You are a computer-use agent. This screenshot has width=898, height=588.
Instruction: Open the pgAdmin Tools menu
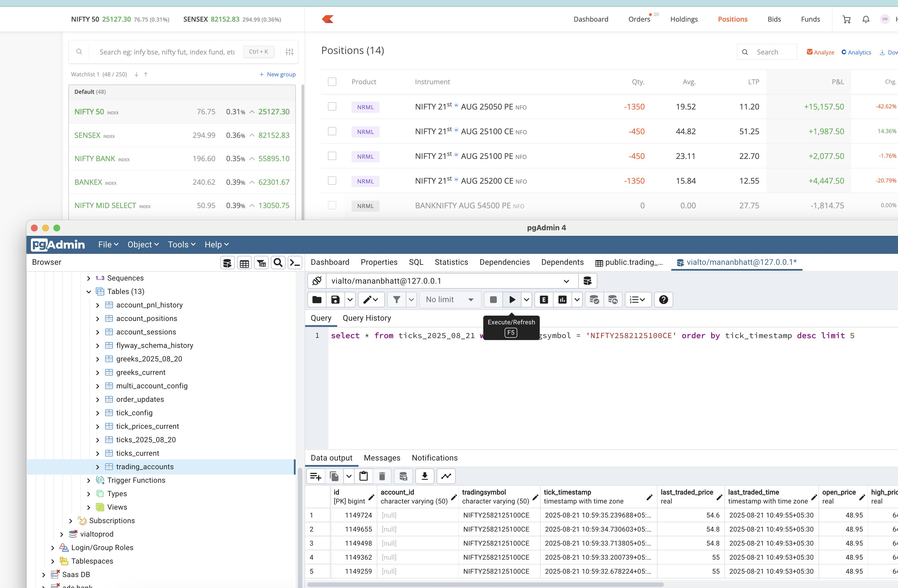tap(182, 245)
